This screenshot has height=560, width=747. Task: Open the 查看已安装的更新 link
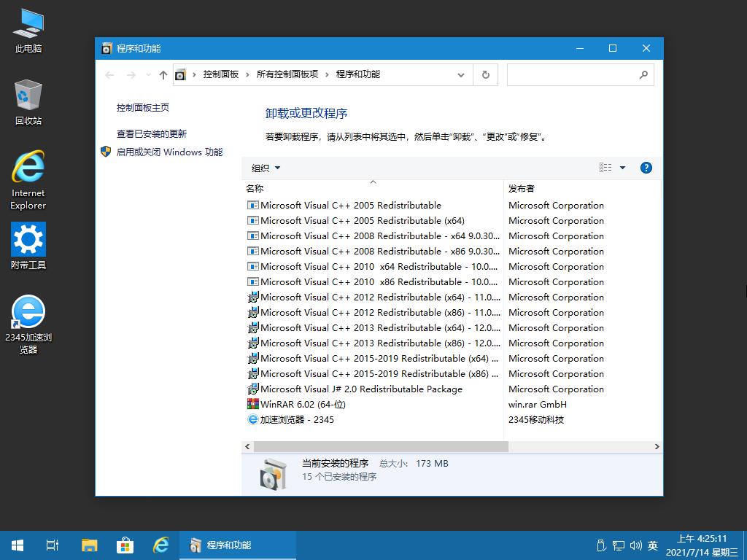(152, 134)
